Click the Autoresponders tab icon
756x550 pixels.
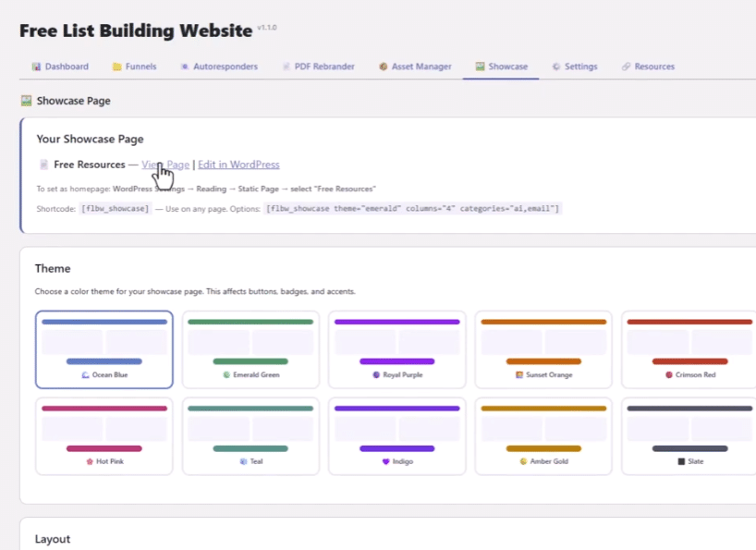pyautogui.click(x=185, y=67)
